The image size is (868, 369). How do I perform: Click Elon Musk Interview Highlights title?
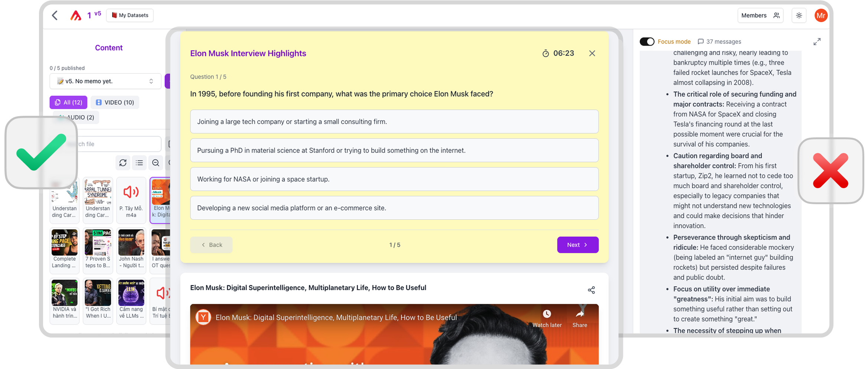pos(248,53)
